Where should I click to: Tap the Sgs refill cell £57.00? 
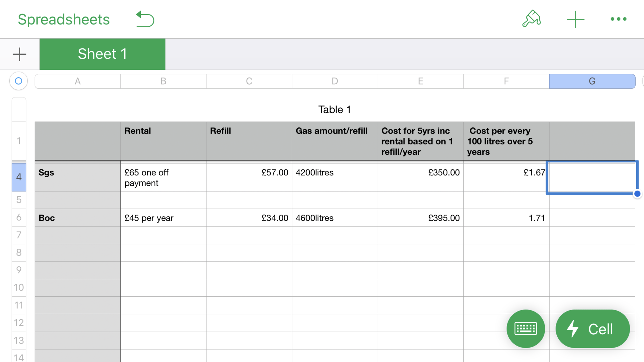(249, 176)
